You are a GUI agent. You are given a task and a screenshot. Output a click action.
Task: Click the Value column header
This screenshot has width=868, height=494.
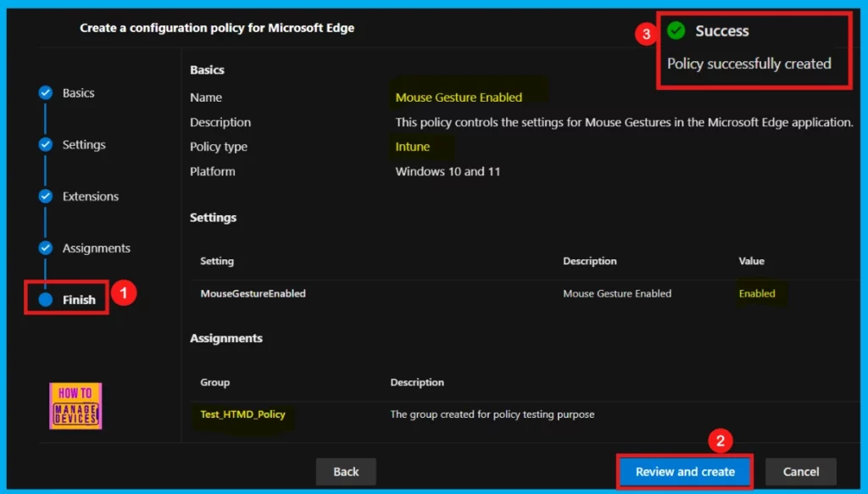pyautogui.click(x=751, y=261)
